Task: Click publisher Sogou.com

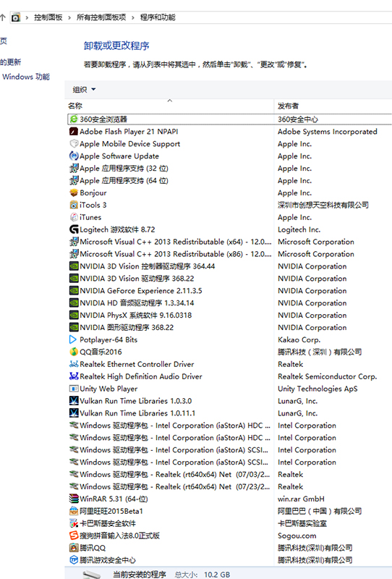Action: click(297, 536)
